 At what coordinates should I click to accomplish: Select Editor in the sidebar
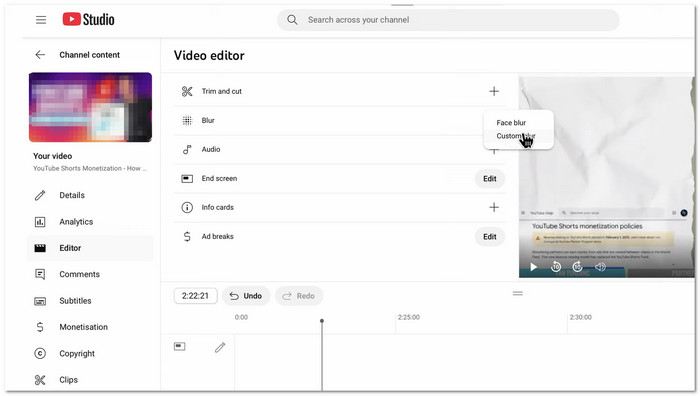pyautogui.click(x=70, y=248)
